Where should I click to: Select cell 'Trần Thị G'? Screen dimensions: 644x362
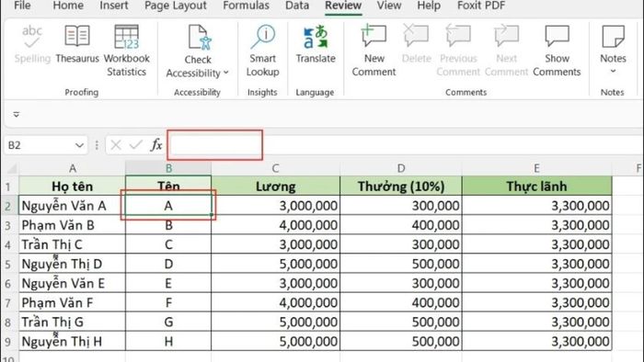[73, 322]
